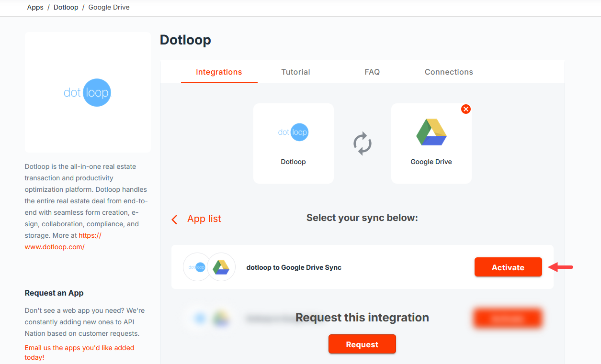Open the Tutorial tab
This screenshot has width=601, height=364.
pyautogui.click(x=295, y=72)
